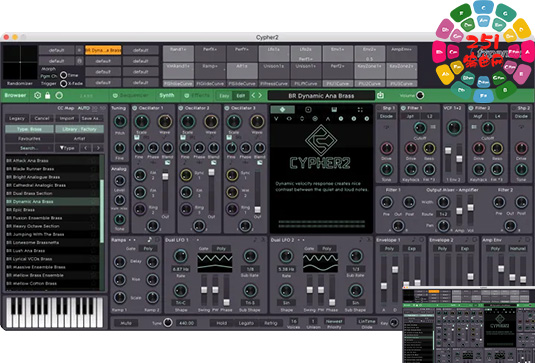Open Dual LFO 2 Sin Shape dropdown

tap(286, 303)
